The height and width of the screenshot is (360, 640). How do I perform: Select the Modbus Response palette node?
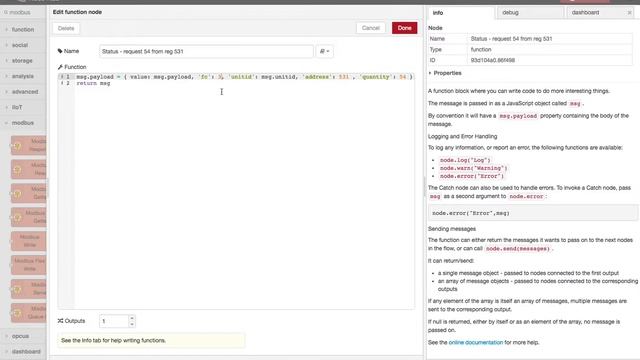(29, 145)
